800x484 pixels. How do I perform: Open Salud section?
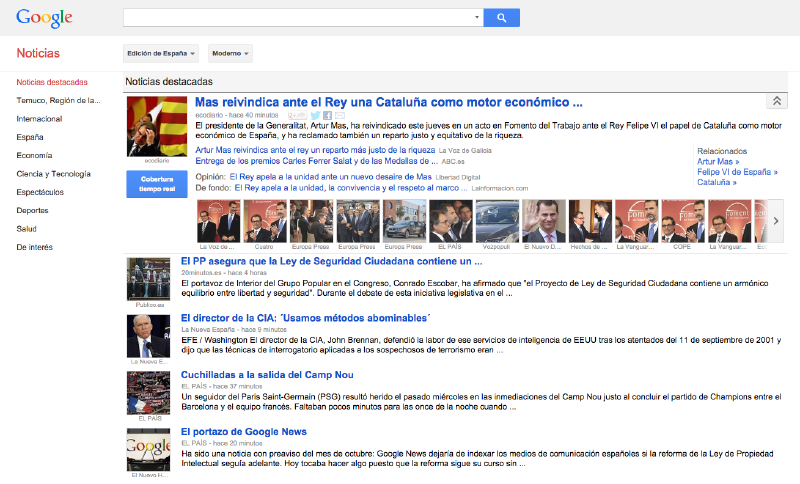point(27,229)
